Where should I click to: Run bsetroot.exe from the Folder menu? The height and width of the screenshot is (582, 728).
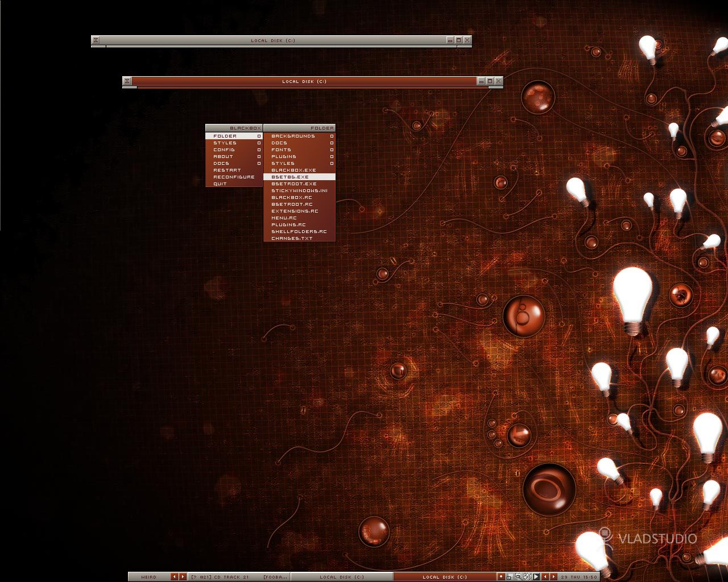[x=299, y=184]
